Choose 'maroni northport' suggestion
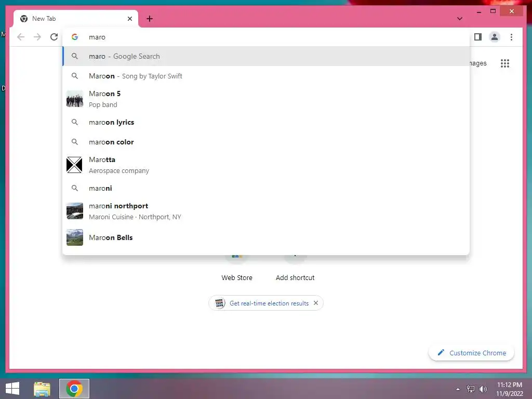Screen dimensions: 532x399 point(266,211)
